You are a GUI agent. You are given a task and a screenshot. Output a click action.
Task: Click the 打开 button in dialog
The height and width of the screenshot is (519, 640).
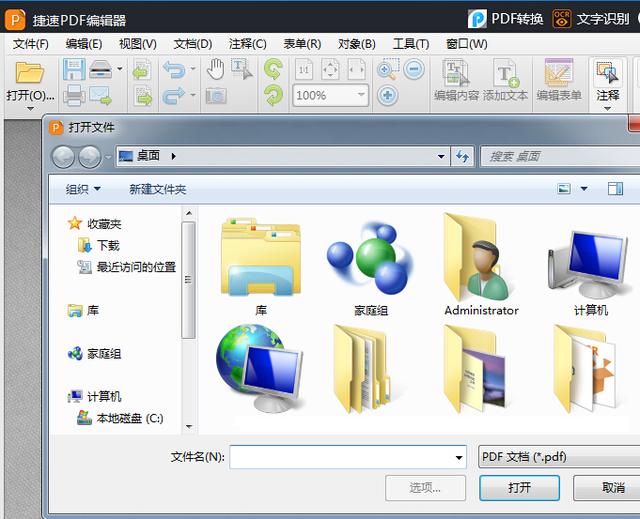click(x=519, y=488)
